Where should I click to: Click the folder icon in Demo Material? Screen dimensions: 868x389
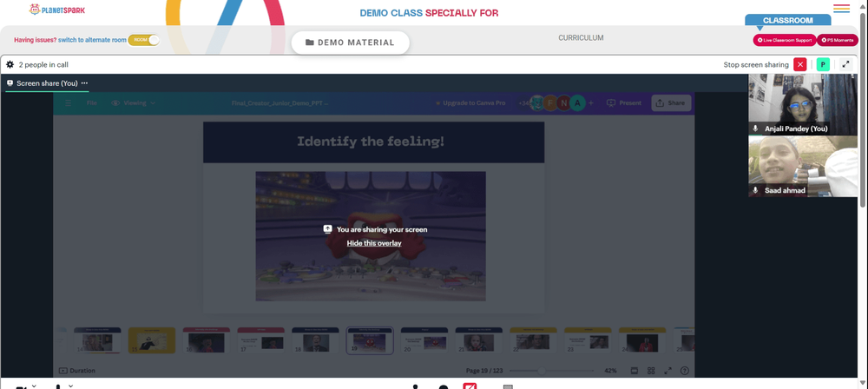pyautogui.click(x=310, y=43)
